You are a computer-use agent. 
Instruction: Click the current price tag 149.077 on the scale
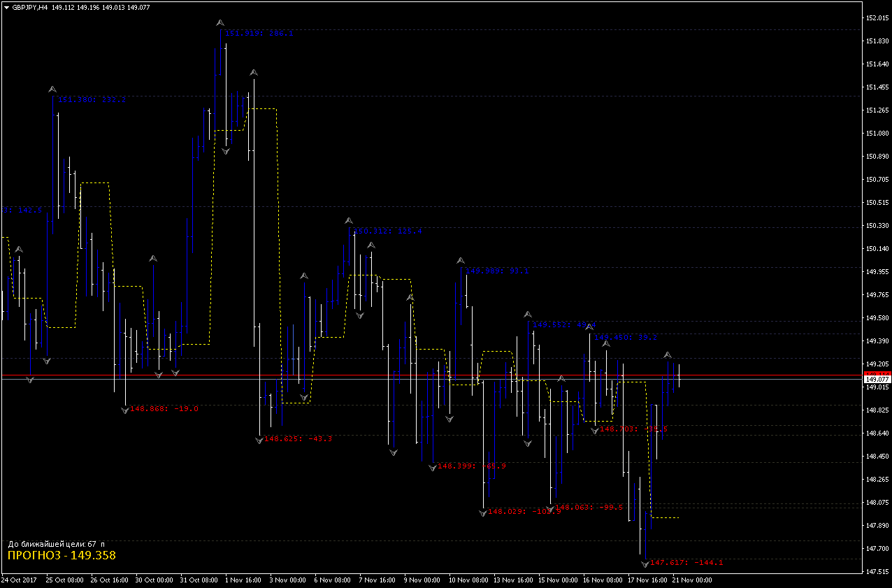(x=877, y=378)
